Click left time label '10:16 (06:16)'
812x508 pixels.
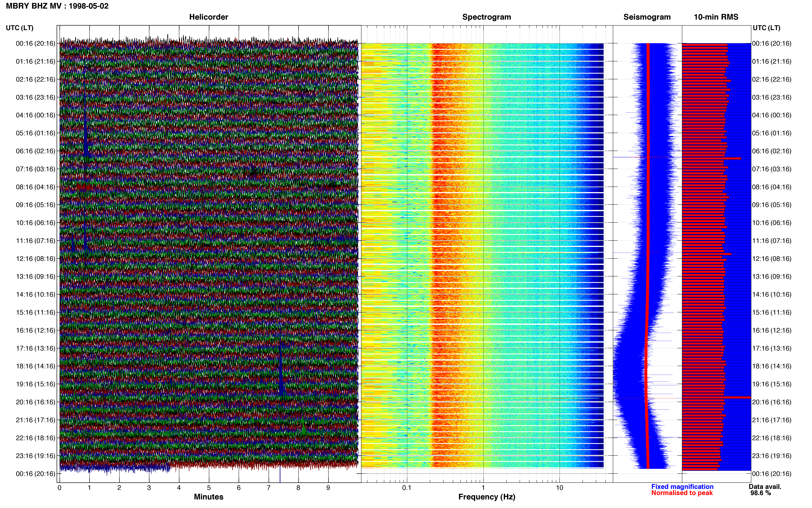(x=36, y=223)
